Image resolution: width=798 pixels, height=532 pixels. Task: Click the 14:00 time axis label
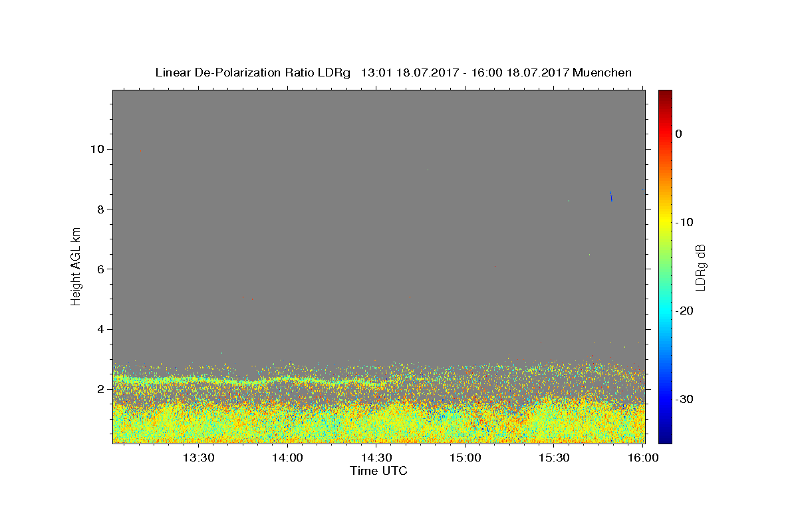[287, 458]
